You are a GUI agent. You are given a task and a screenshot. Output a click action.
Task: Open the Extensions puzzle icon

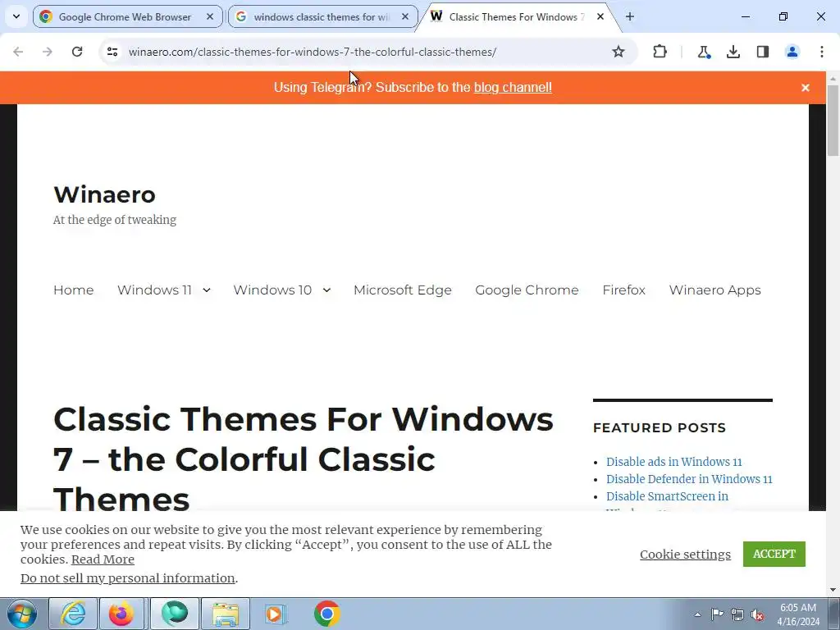click(660, 52)
